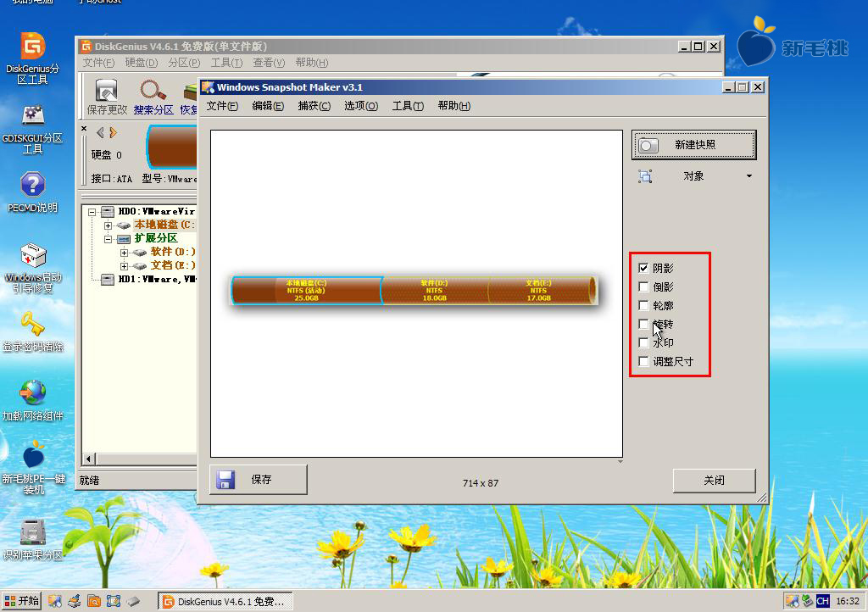This screenshot has width=868, height=612.
Task: Open 硬盘(D) menu in DiskGenius window
Action: [x=142, y=63]
